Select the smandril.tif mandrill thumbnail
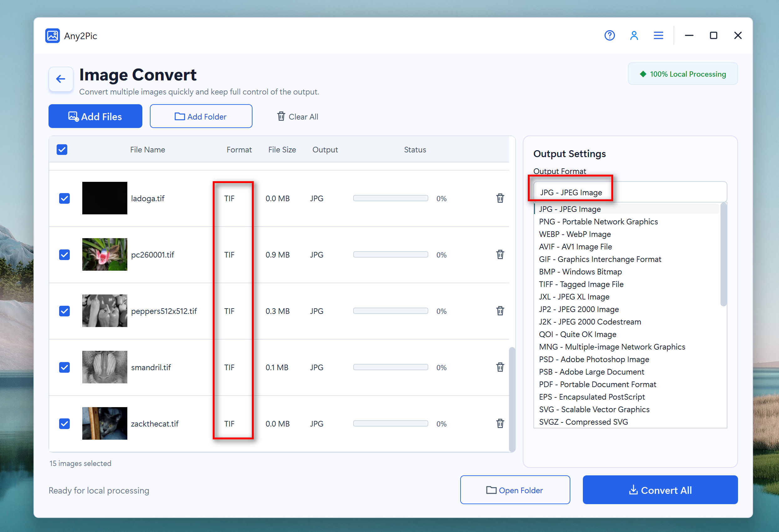The width and height of the screenshot is (779, 532). tap(104, 367)
